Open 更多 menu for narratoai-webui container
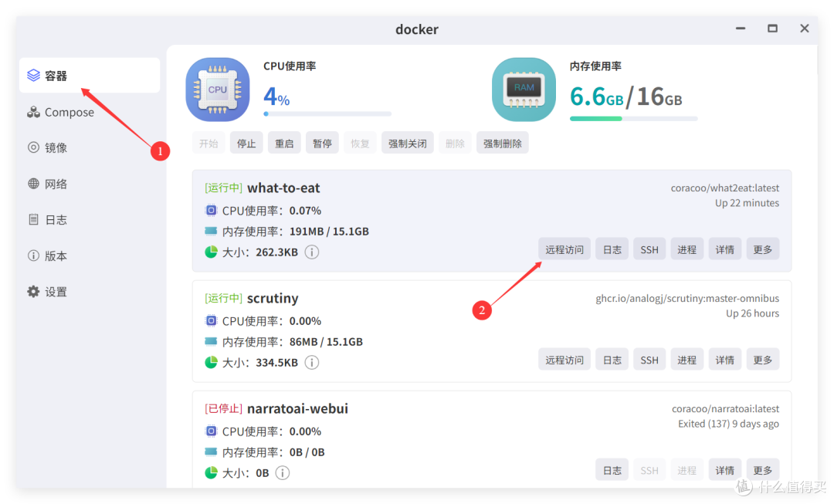The image size is (834, 504). pyautogui.click(x=763, y=469)
